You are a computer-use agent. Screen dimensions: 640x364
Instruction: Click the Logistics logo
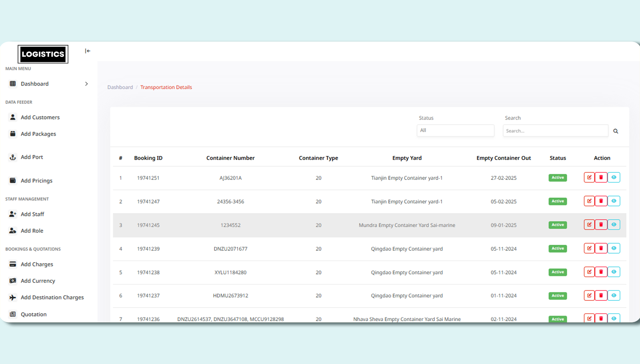(x=43, y=54)
